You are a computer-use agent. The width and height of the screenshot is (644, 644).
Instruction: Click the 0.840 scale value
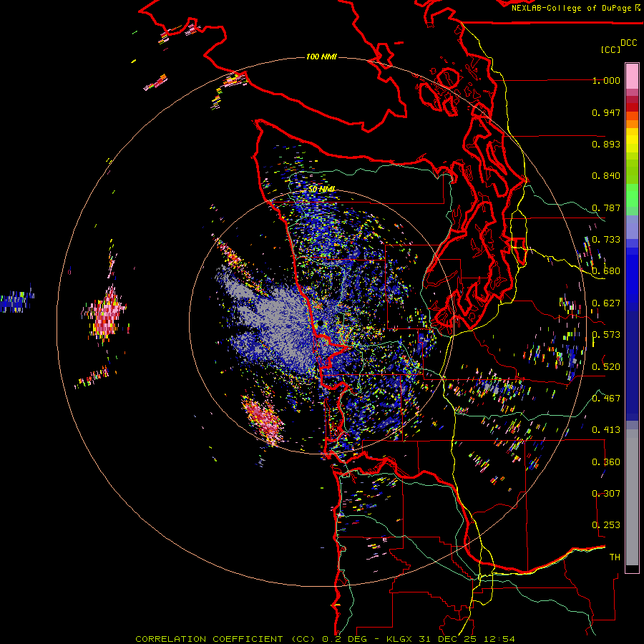click(x=606, y=176)
